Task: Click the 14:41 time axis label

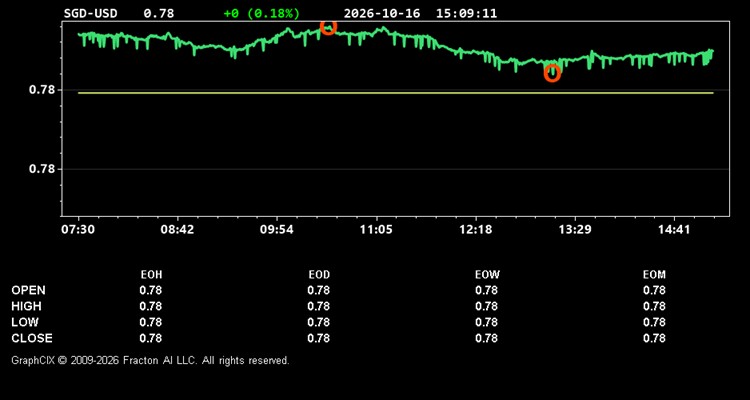Action: pyautogui.click(x=674, y=230)
